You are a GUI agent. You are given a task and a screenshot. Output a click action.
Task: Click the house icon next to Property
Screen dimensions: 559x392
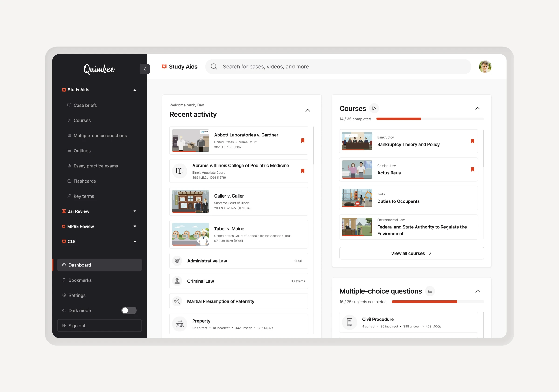(179, 324)
